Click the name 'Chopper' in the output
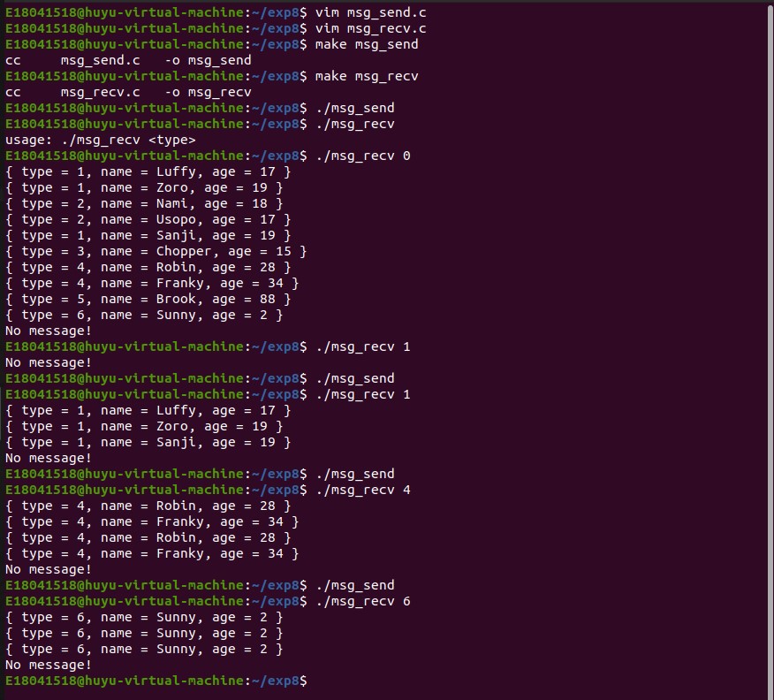 coord(184,251)
